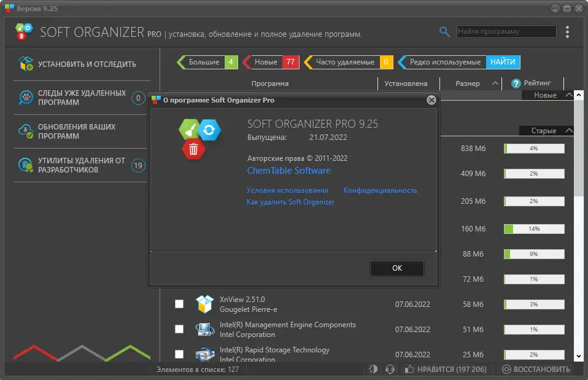This screenshot has width=588, height=380.
Task: Select Intel Management Engine Components checkbox
Action: 179,329
